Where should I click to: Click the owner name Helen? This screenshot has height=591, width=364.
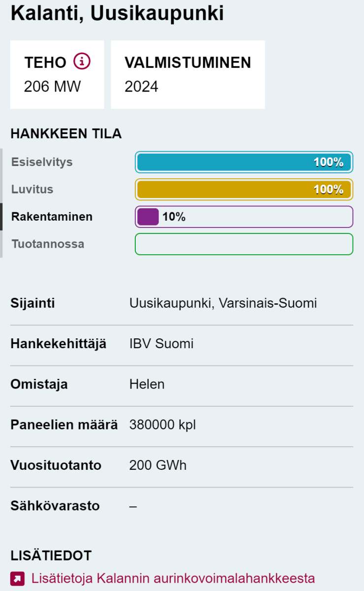tap(147, 384)
